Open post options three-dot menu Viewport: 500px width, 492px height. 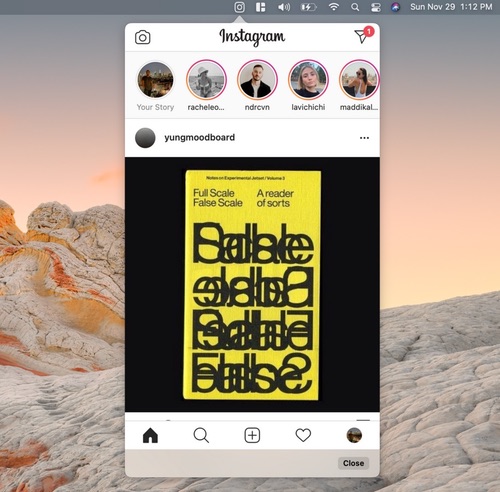pyautogui.click(x=364, y=138)
